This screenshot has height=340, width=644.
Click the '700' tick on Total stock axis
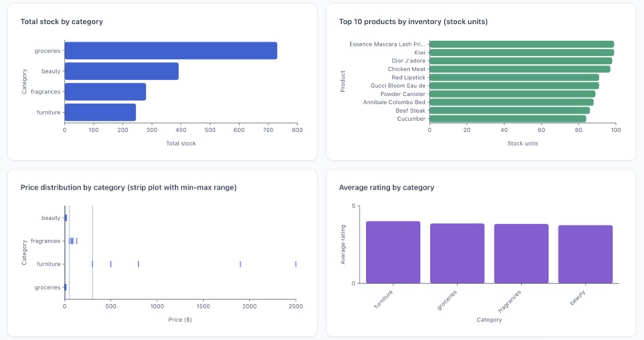[268, 130]
